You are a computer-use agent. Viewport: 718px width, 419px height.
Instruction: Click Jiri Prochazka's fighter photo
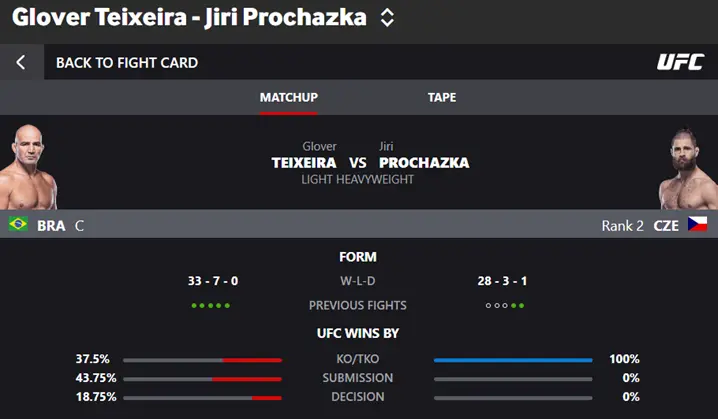(688, 169)
